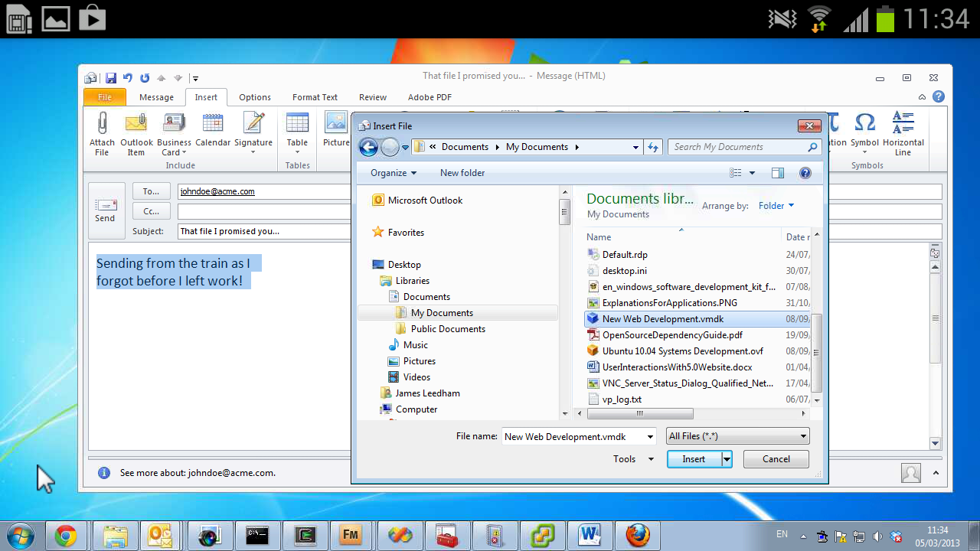Click the Cc... button

point(152,210)
